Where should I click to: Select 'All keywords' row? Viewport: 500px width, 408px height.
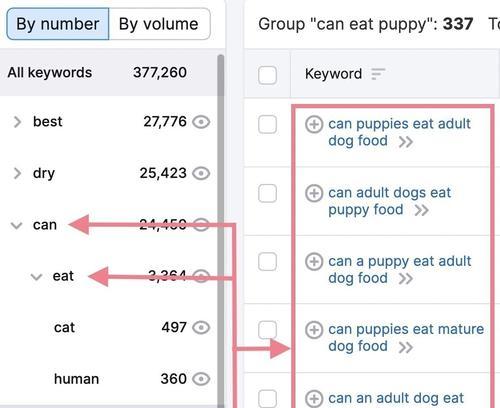tap(110, 73)
